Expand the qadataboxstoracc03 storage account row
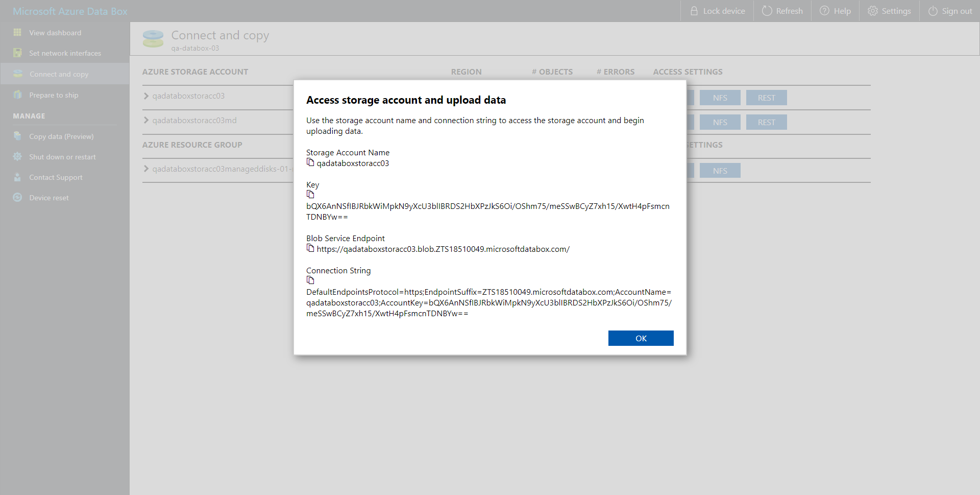 (x=146, y=96)
